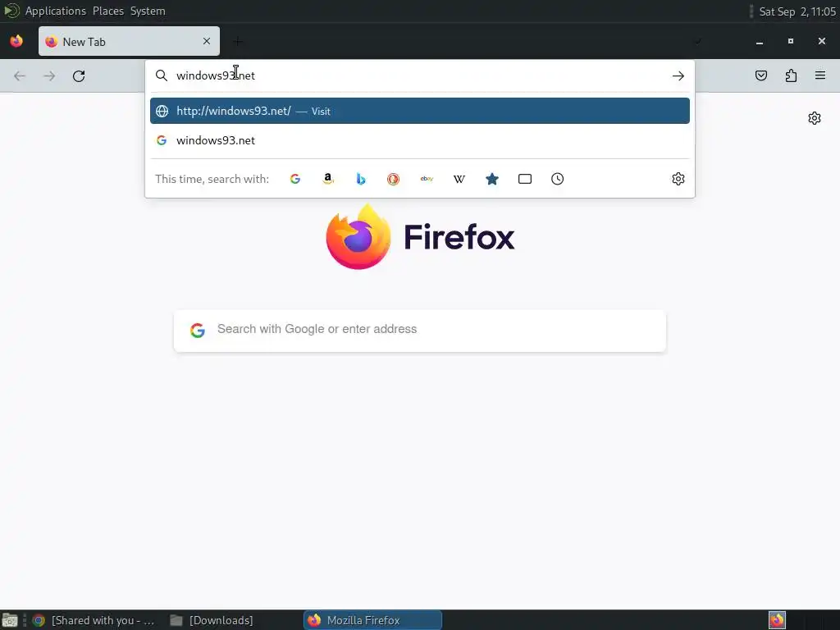Go forward using the forward arrow
Screen dimensions: 840x630
49,76
